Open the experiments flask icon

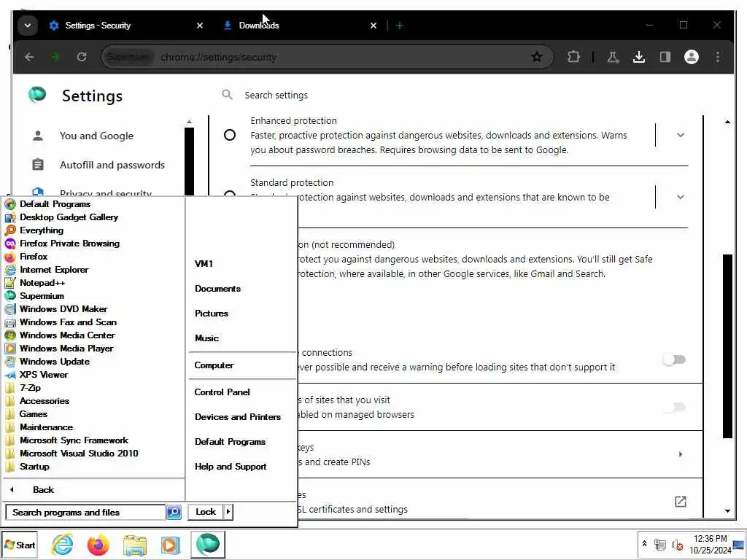coord(613,57)
